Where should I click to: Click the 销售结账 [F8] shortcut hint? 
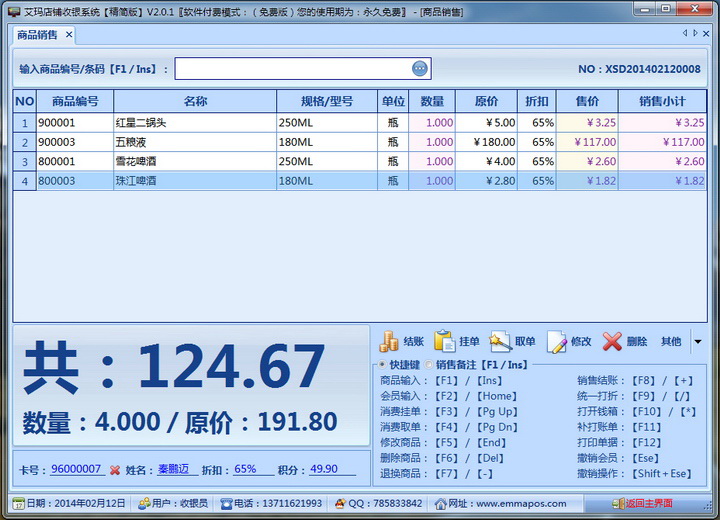coord(635,380)
